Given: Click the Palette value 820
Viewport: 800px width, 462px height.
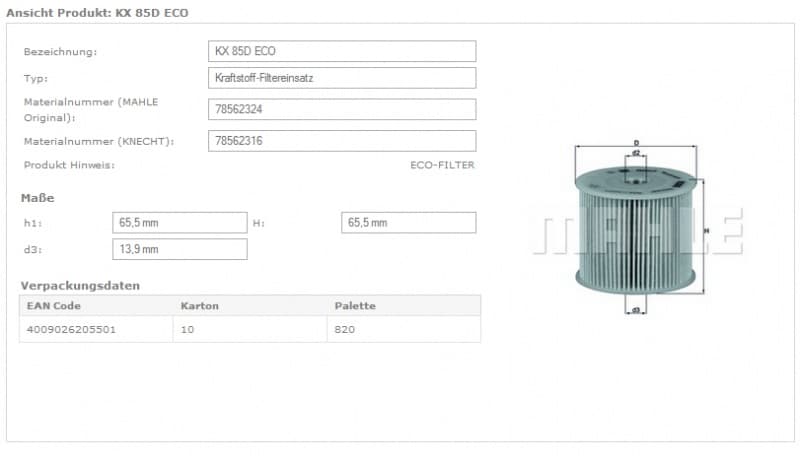Looking at the screenshot, I should (x=344, y=329).
